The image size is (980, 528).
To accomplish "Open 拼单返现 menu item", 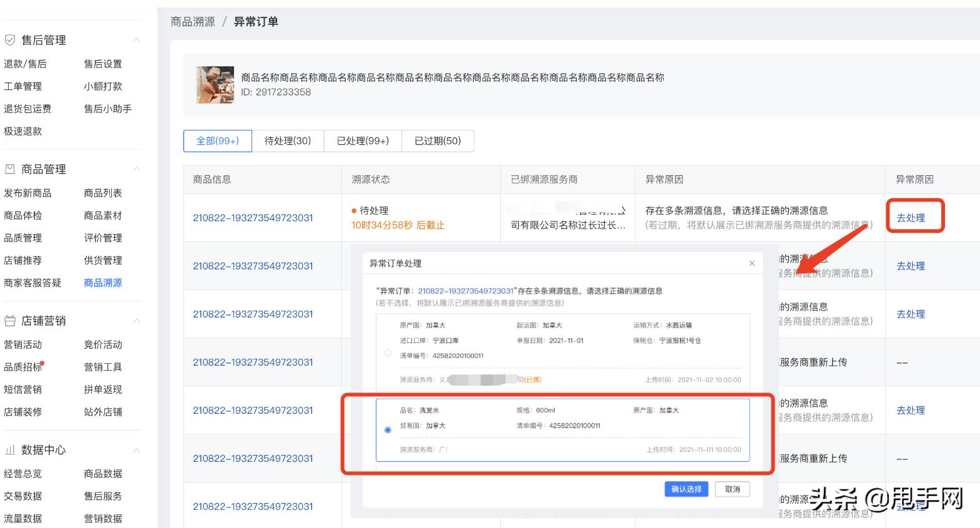I will [x=103, y=389].
